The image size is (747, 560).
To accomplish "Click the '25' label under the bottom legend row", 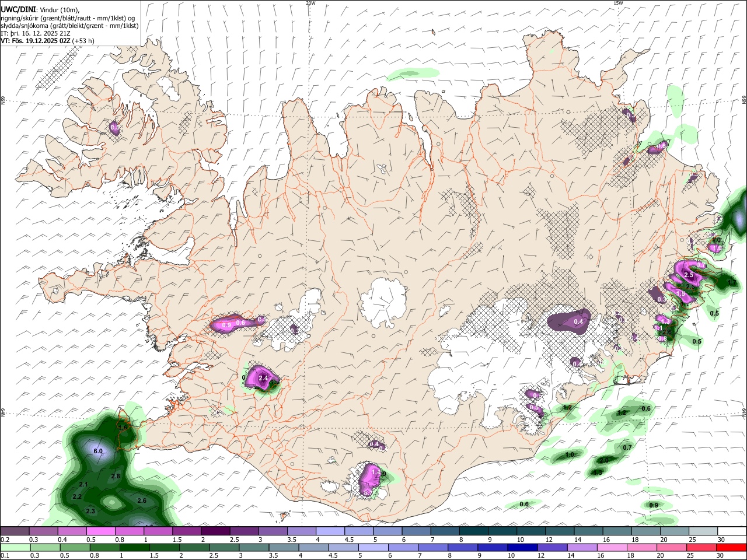I will (692, 555).
